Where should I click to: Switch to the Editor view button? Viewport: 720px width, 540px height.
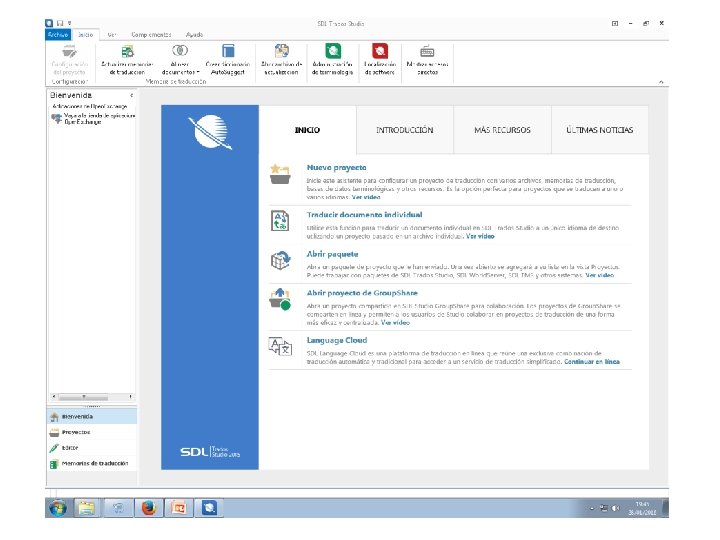click(92, 448)
